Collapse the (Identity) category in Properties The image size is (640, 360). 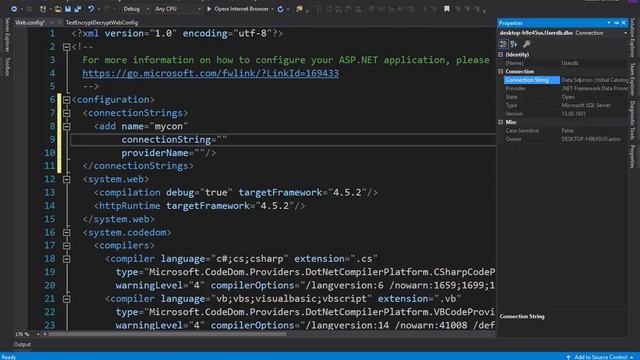[501, 54]
